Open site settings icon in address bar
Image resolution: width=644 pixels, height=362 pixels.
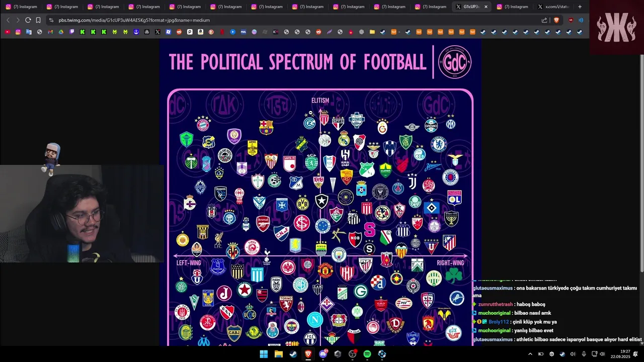click(x=51, y=20)
